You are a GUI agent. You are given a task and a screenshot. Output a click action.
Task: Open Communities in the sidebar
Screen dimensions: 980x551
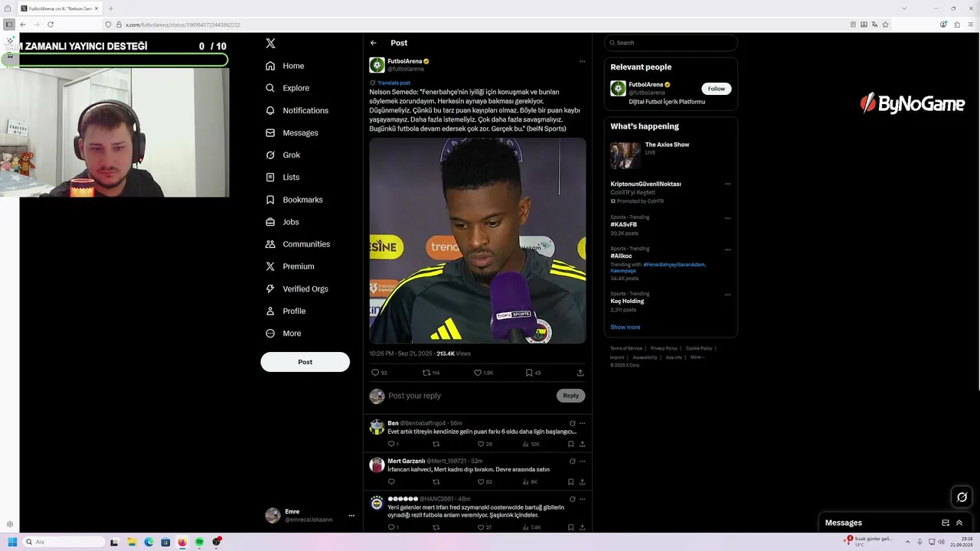coord(298,244)
